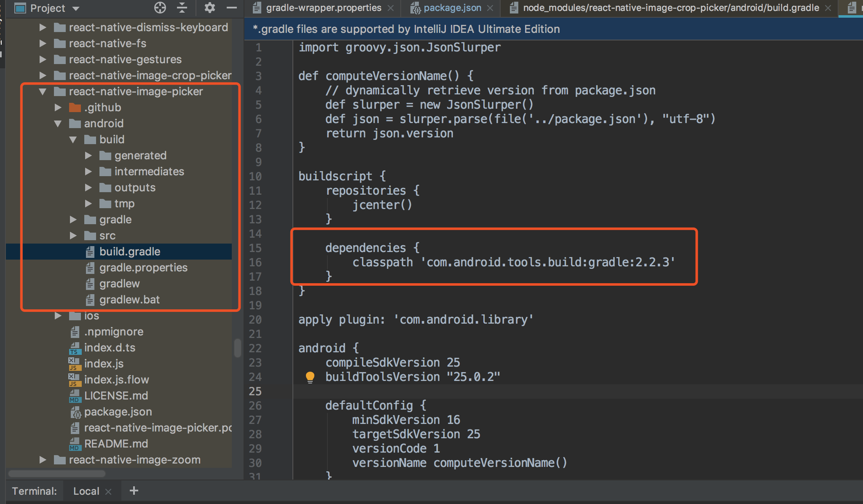Viewport: 863px width, 504px height.
Task: Expand react-native-dismiss-keyboard folder
Action: click(x=43, y=27)
